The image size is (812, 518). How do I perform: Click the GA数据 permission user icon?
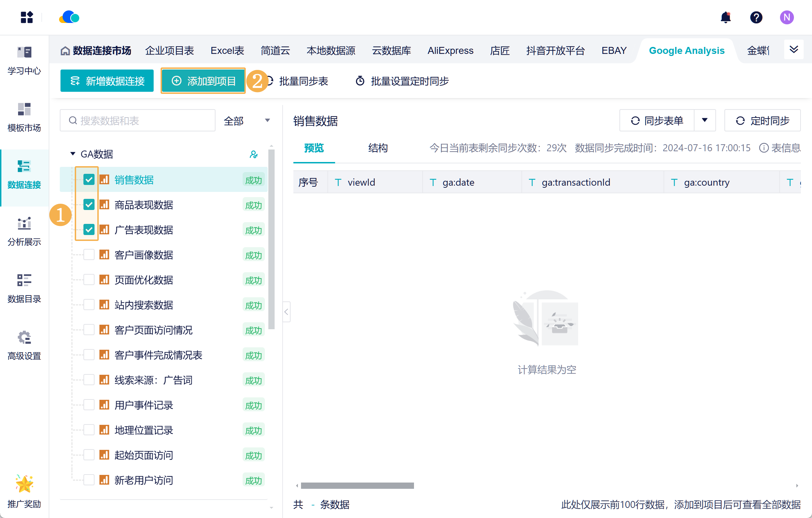coord(254,154)
